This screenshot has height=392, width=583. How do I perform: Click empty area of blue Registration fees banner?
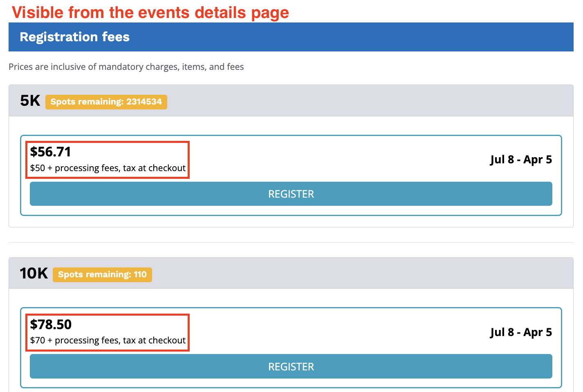(x=348, y=37)
